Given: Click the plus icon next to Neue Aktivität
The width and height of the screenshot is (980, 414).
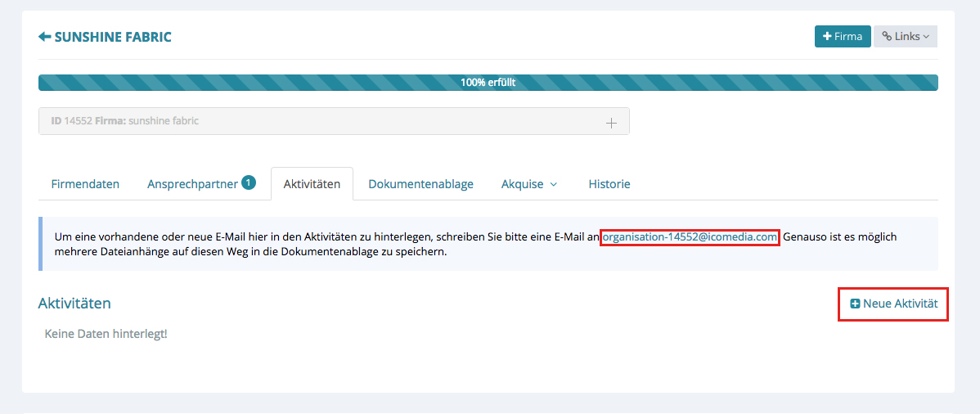Looking at the screenshot, I should (855, 304).
